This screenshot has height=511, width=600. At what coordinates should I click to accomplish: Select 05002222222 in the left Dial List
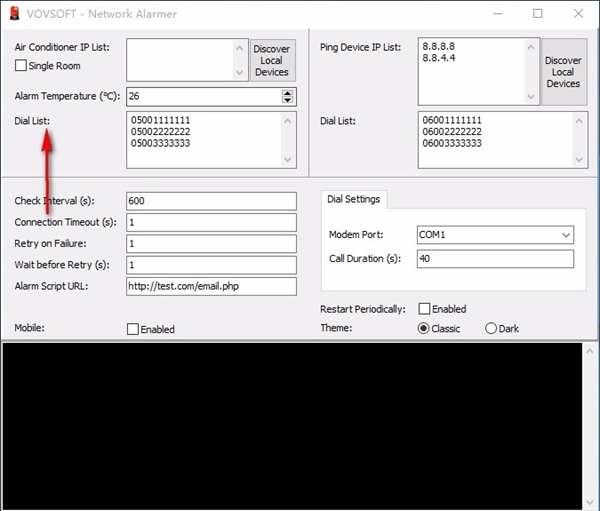(x=160, y=132)
